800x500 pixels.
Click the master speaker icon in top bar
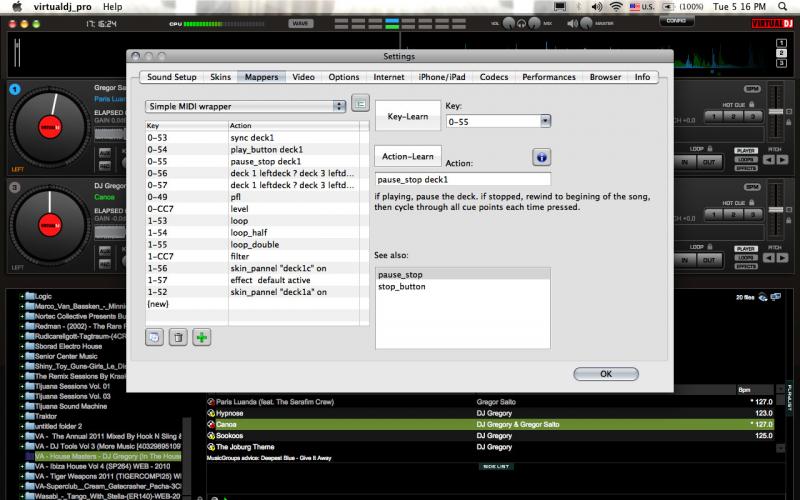(x=572, y=23)
